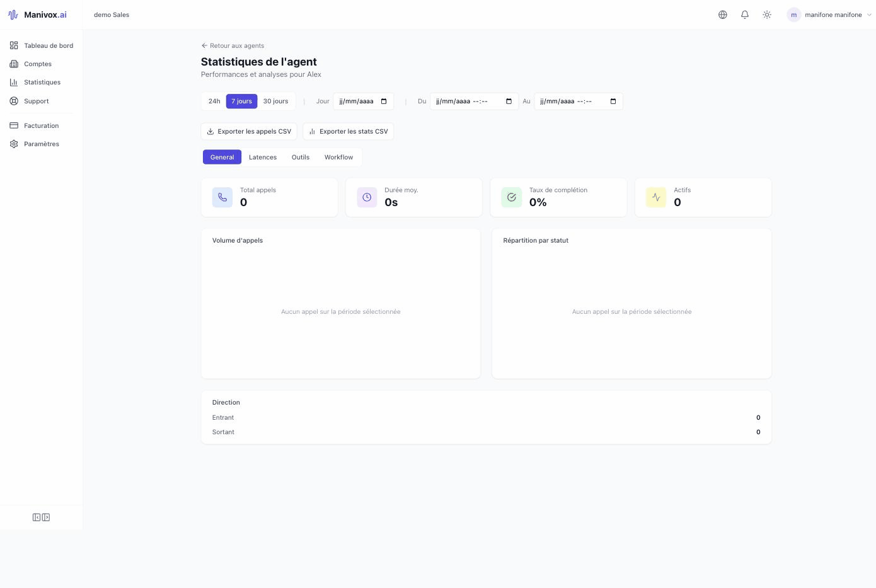Click the 'Répartition par statut' chart title
The width and height of the screenshot is (876, 588).
(x=536, y=240)
